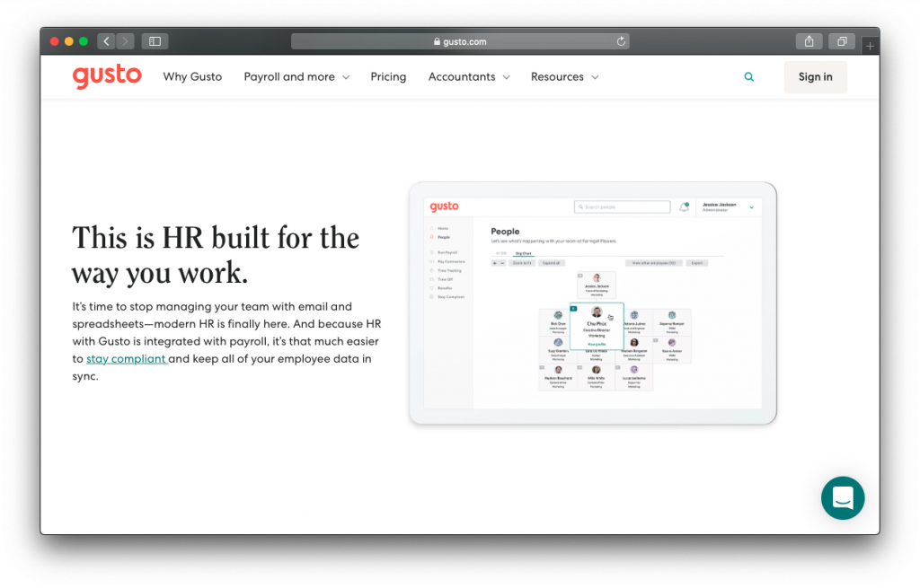Click the Expand all button
The width and height of the screenshot is (920, 588).
[551, 263]
